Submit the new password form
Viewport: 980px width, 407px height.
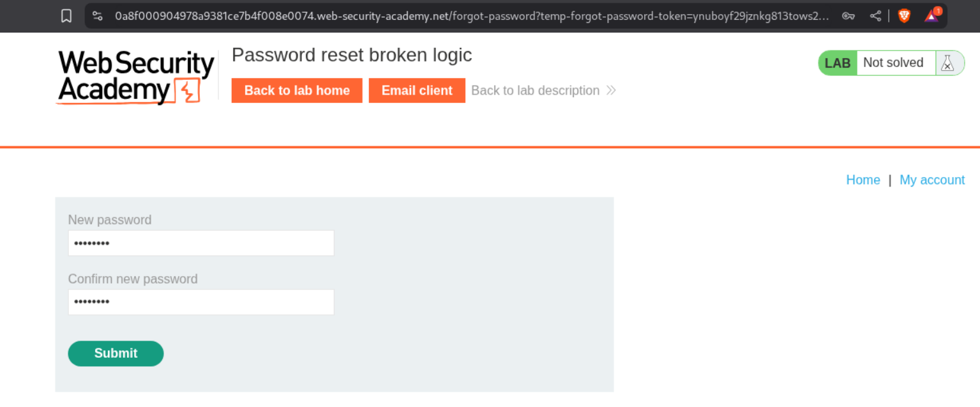pyautogui.click(x=116, y=353)
